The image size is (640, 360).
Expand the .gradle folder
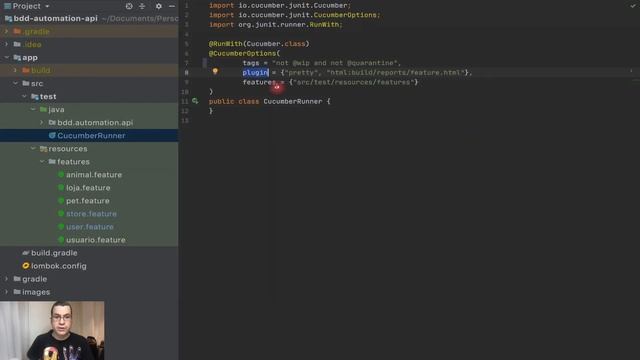pyautogui.click(x=6, y=31)
